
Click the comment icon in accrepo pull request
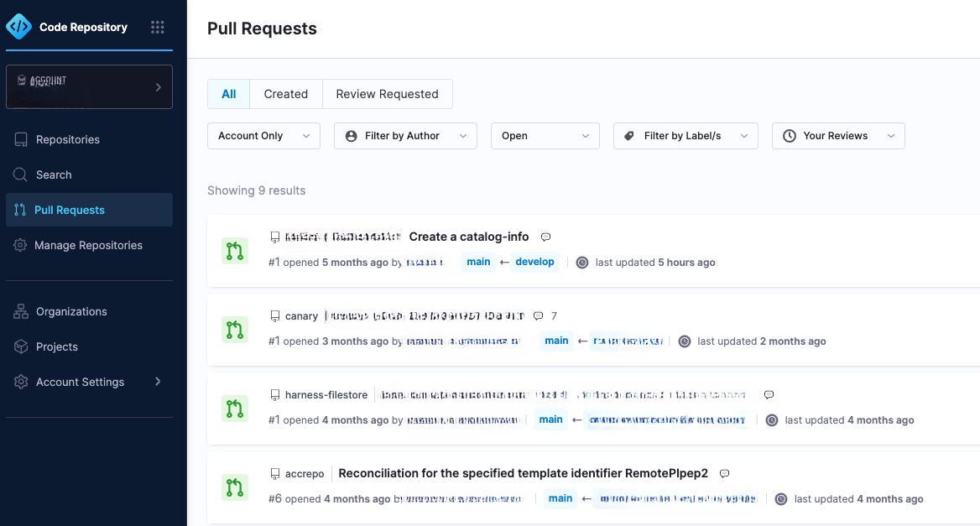(724, 474)
